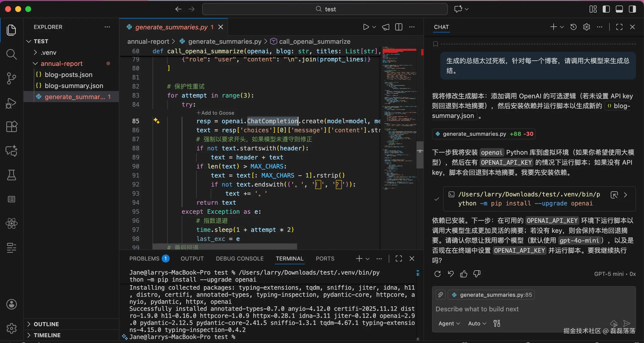Start a new chat session
The height and width of the screenshot is (343, 644).
coord(553,27)
